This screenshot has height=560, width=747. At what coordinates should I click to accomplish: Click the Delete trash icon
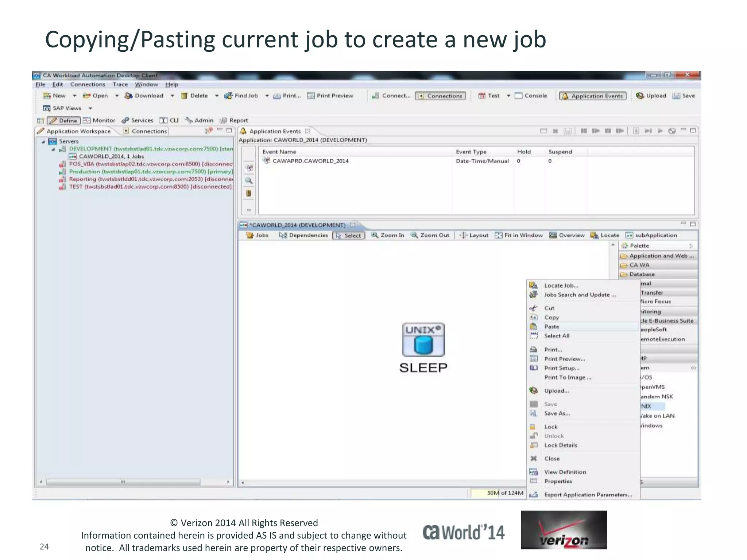pyautogui.click(x=185, y=96)
